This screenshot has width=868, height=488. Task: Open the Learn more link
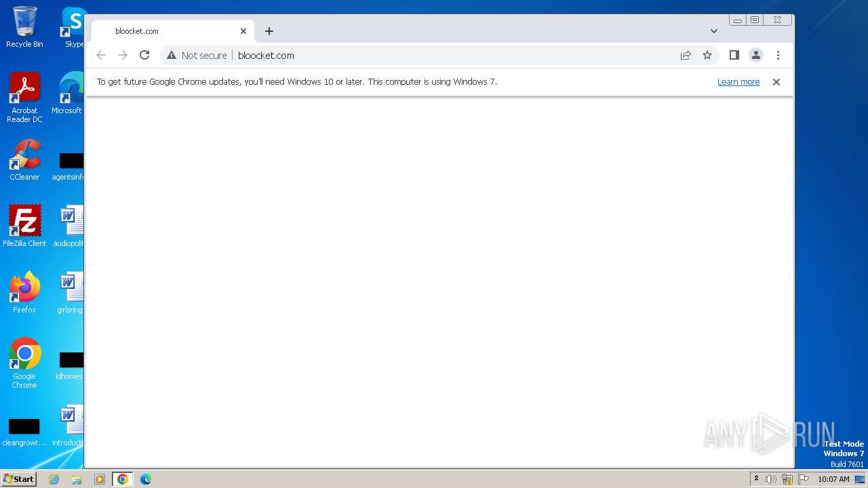pyautogui.click(x=738, y=82)
